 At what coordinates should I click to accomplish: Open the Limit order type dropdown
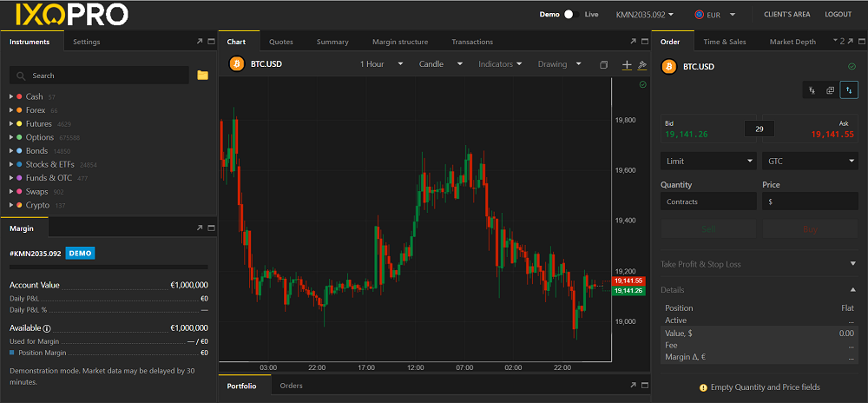pos(708,161)
